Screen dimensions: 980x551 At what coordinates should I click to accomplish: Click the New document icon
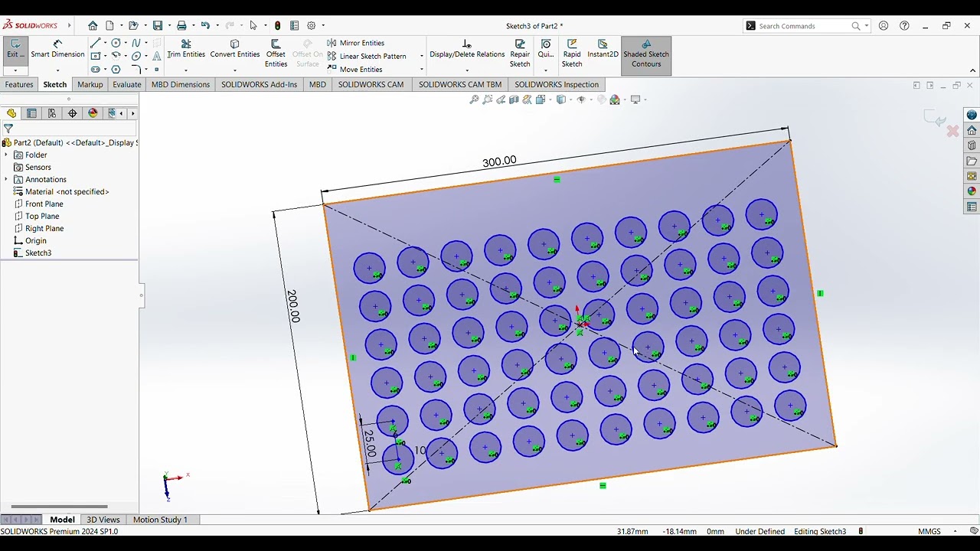tap(109, 26)
